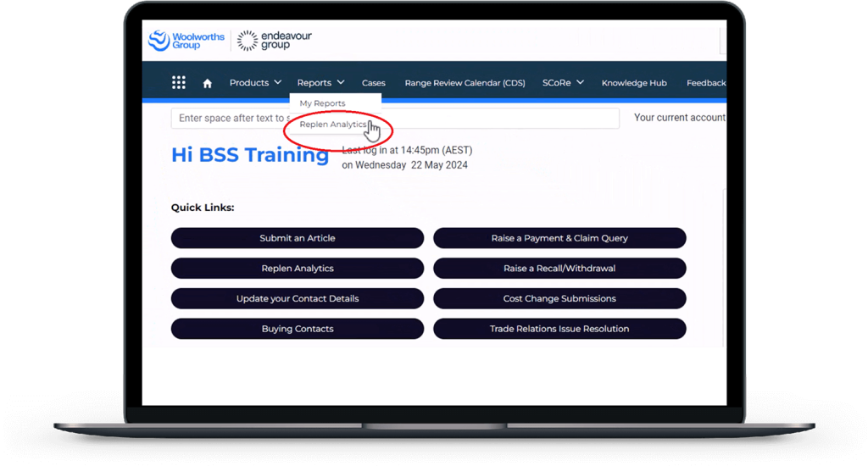The image size is (868, 466).
Task: Click the Submit an Article button
Action: click(x=297, y=238)
